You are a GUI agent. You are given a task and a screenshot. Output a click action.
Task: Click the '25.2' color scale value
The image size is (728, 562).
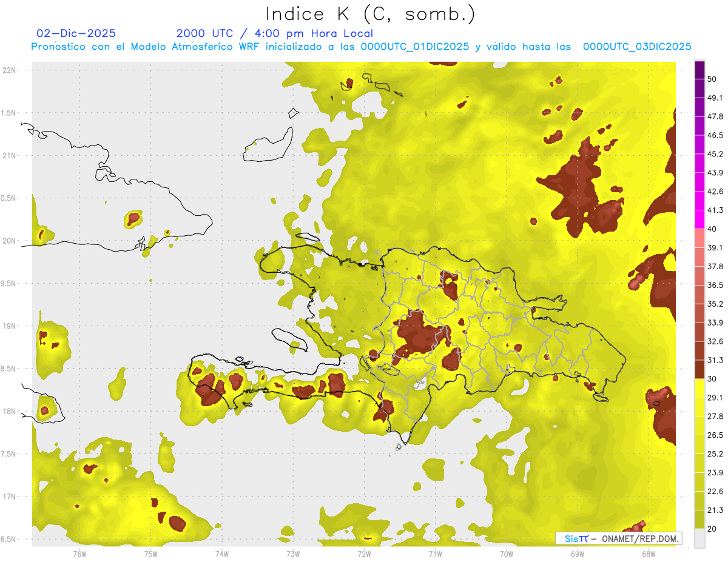coord(715,453)
